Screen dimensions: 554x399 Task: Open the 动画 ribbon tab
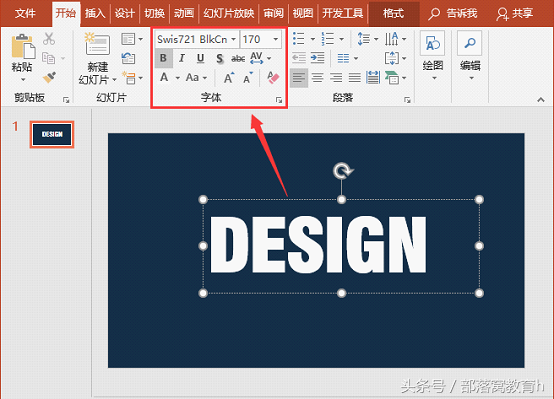pyautogui.click(x=183, y=13)
